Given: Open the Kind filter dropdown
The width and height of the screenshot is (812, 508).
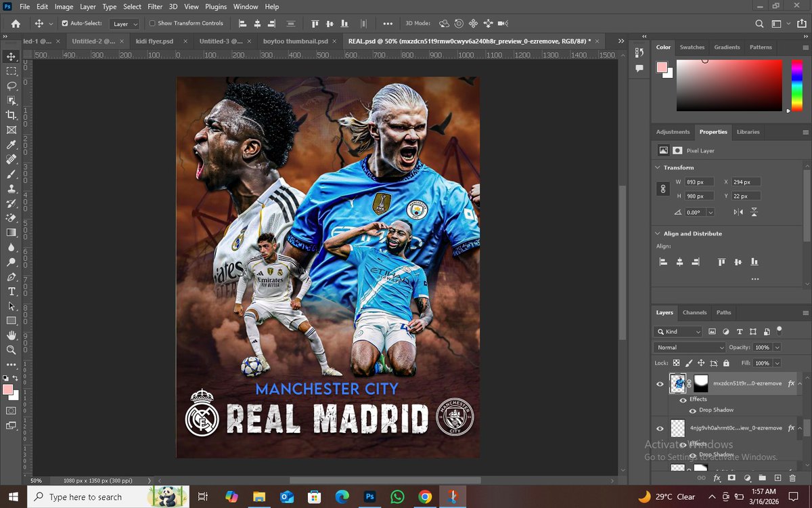Looking at the screenshot, I should click(679, 332).
